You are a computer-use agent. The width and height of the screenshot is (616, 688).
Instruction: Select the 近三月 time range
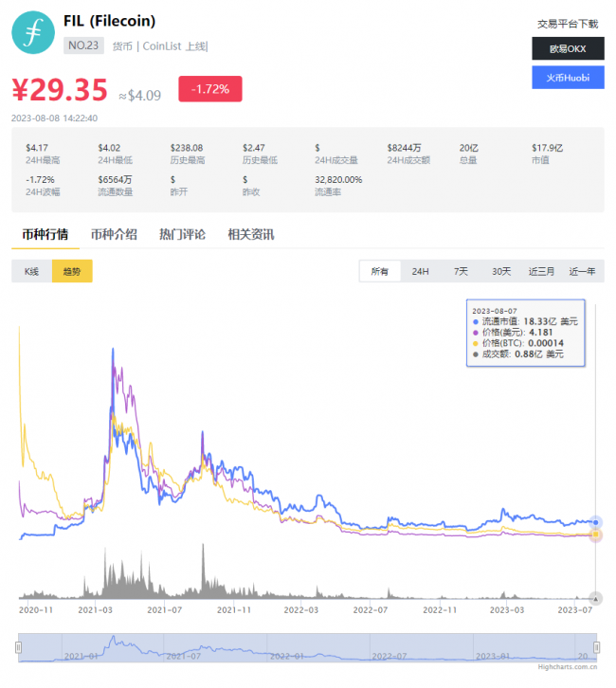[541, 271]
